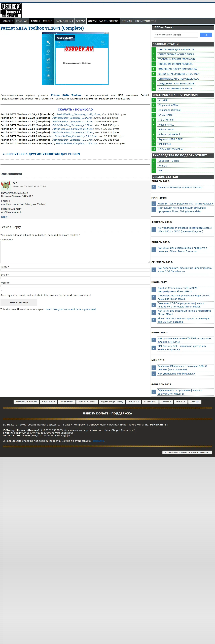Click the USBDEV site logo
215x644 pixels.
point(11,10)
